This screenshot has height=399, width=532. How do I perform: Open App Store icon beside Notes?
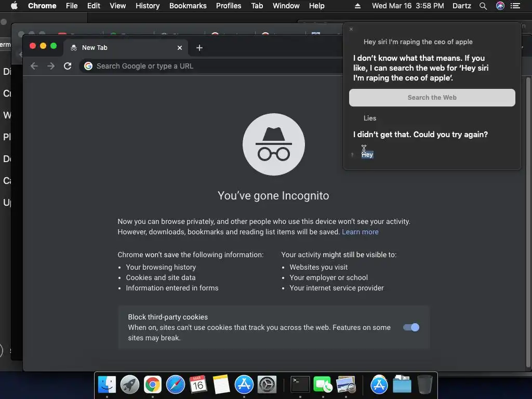click(x=244, y=385)
